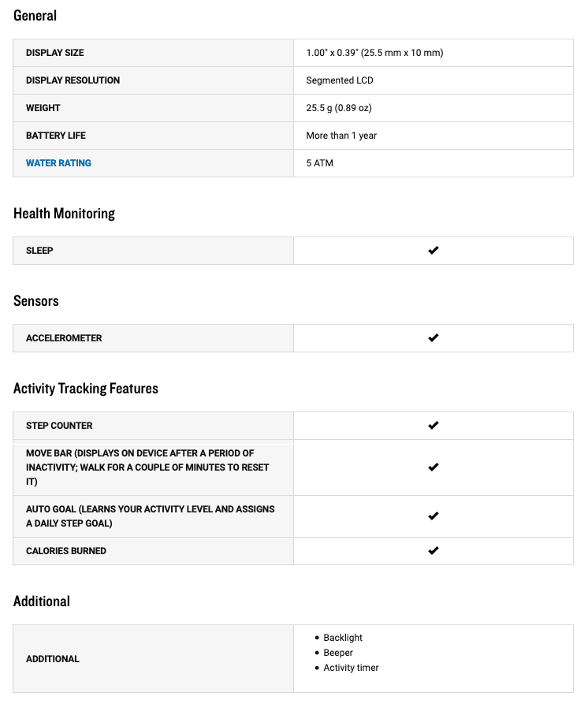The image size is (588, 715).
Task: Open the Water Rating link
Action: pos(58,163)
